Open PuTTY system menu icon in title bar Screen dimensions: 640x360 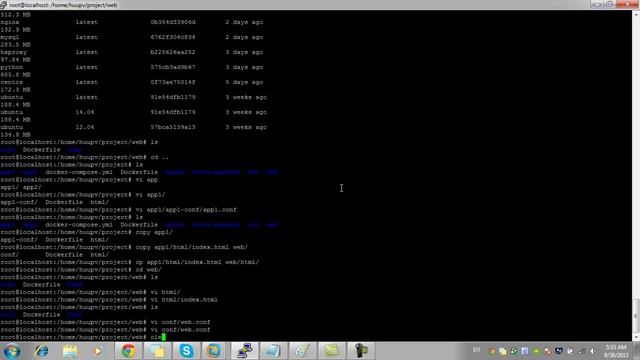tap(4, 5)
